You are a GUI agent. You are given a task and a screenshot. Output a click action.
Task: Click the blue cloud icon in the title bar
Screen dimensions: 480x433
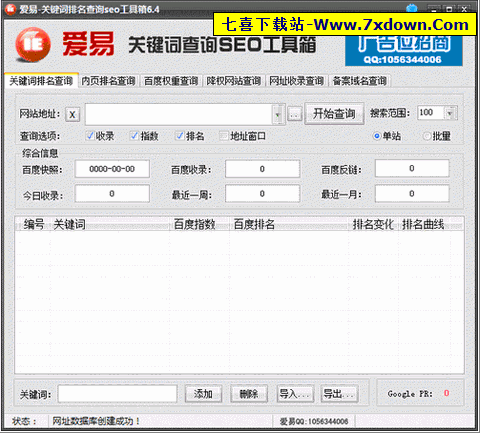(412, 8)
